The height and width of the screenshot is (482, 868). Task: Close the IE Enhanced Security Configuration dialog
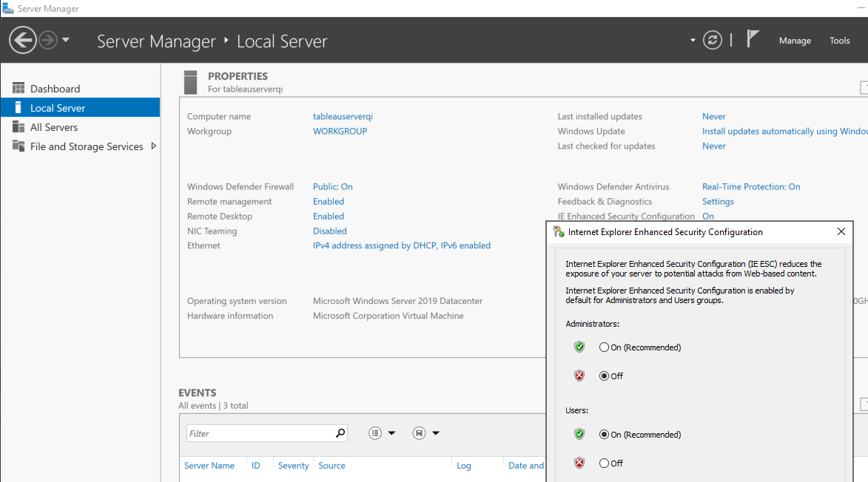pos(841,231)
